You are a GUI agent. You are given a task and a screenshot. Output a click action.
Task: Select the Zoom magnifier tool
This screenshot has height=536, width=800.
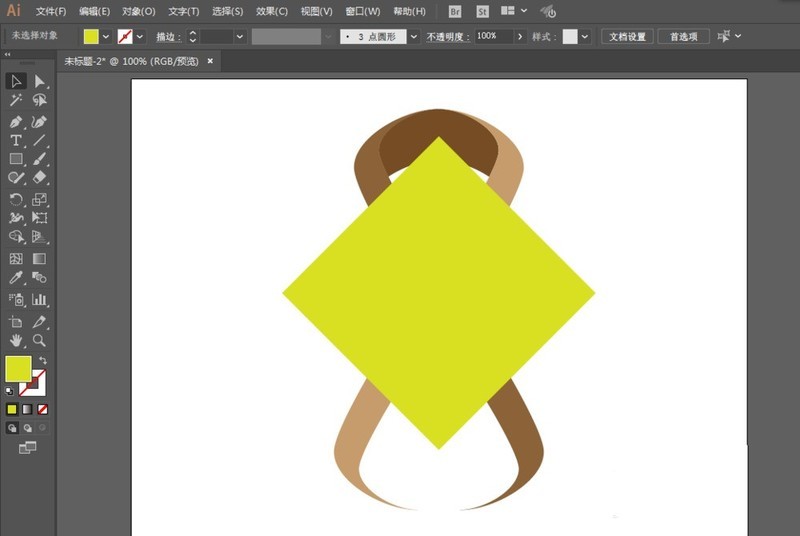[x=40, y=340]
